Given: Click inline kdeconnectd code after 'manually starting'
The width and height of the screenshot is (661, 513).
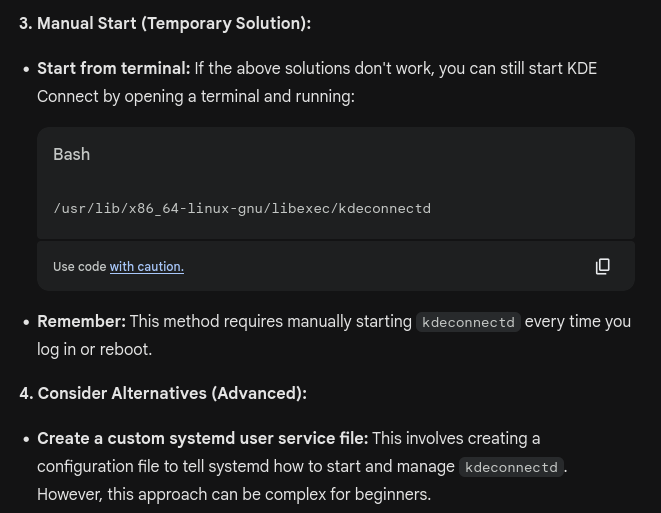Looking at the screenshot, I should pos(468,322).
